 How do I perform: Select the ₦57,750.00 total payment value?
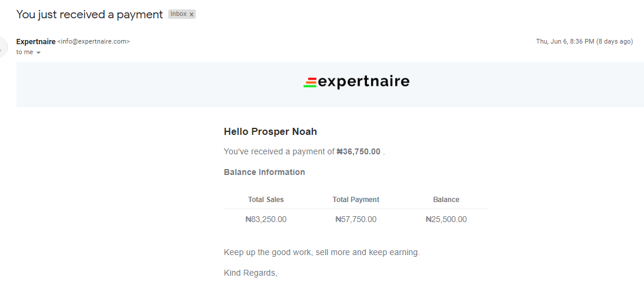coord(356,219)
